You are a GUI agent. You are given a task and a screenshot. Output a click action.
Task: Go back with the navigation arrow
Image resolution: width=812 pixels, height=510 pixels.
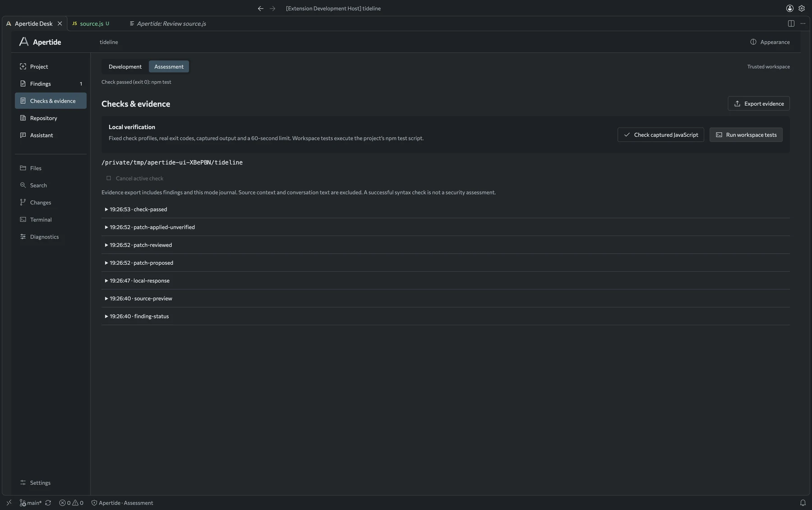tap(260, 8)
